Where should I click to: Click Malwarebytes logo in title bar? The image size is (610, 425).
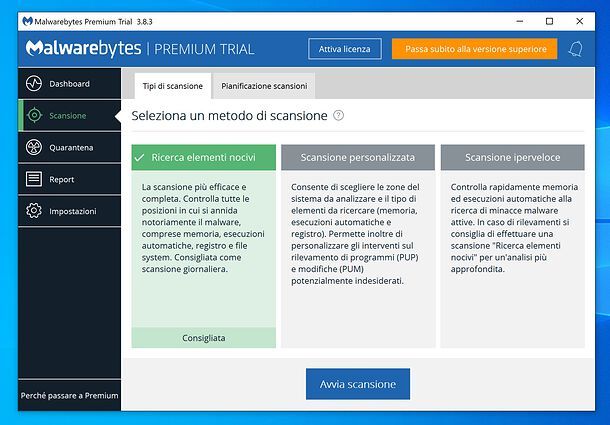click(27, 21)
